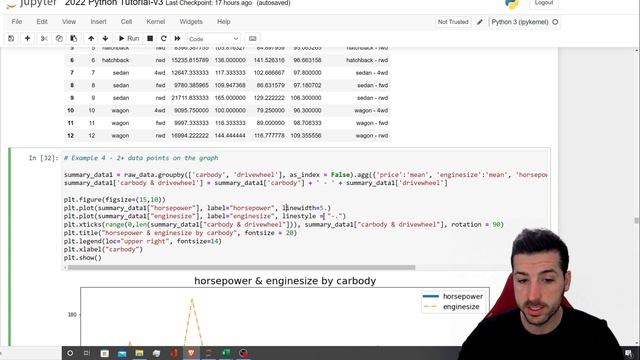Interrupt the kernel with the stop icon
This screenshot has height=360, width=640.
pos(150,38)
